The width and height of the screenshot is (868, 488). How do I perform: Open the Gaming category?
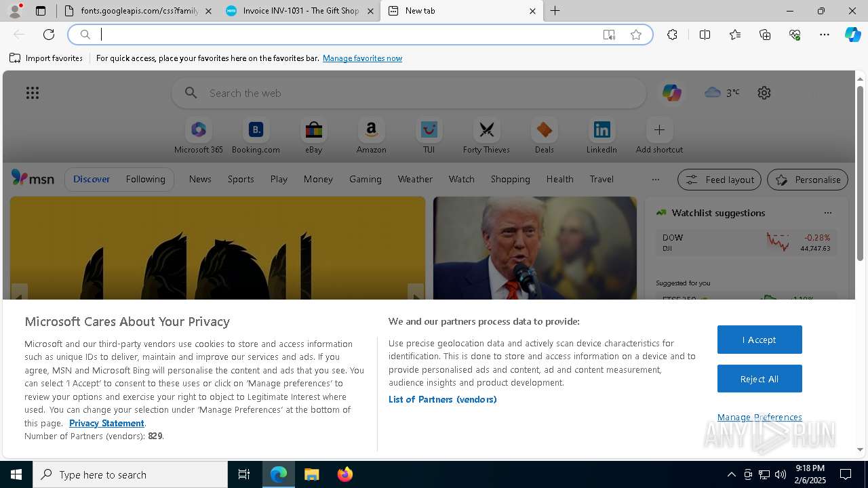coord(366,179)
